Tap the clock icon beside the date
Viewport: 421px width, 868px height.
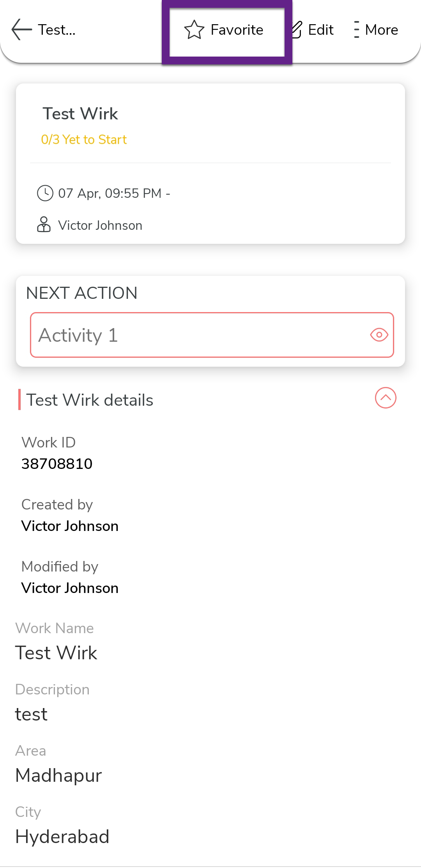(x=45, y=193)
